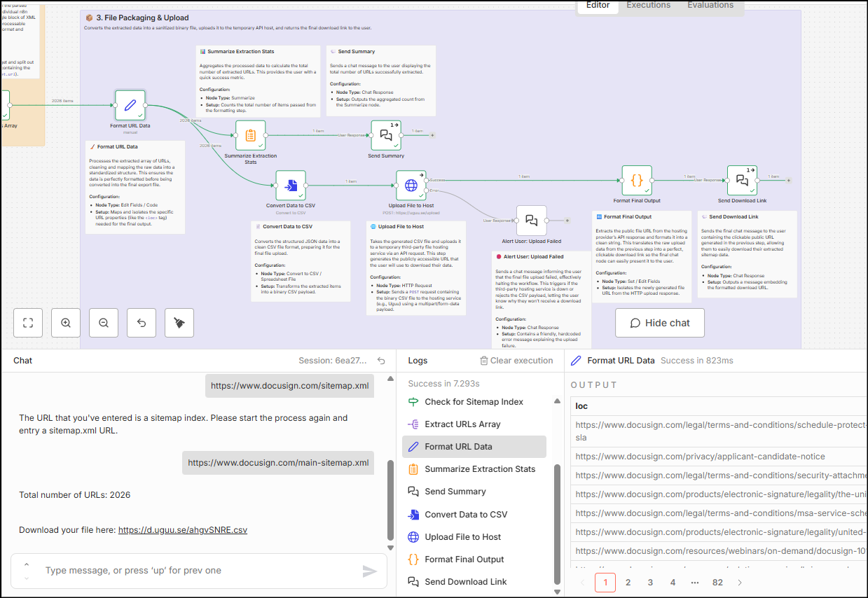Viewport: 868px width, 598px height.
Task: Open the Summarize Extraction Stats node
Action: 251,135
